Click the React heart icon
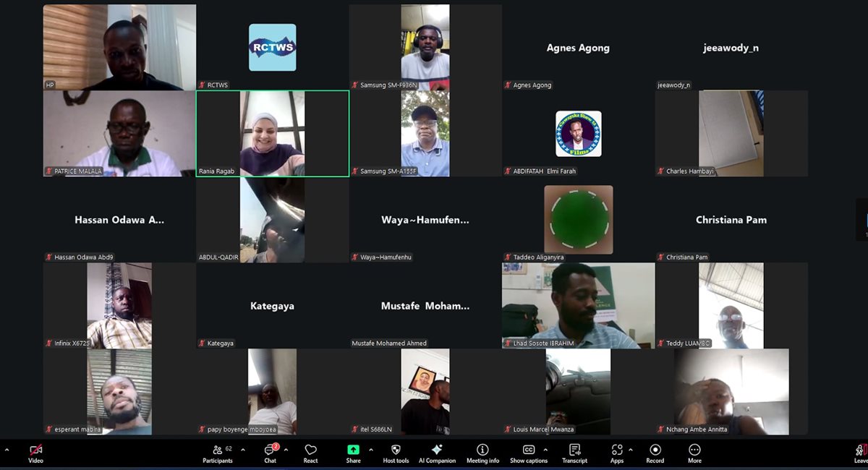 click(310, 453)
